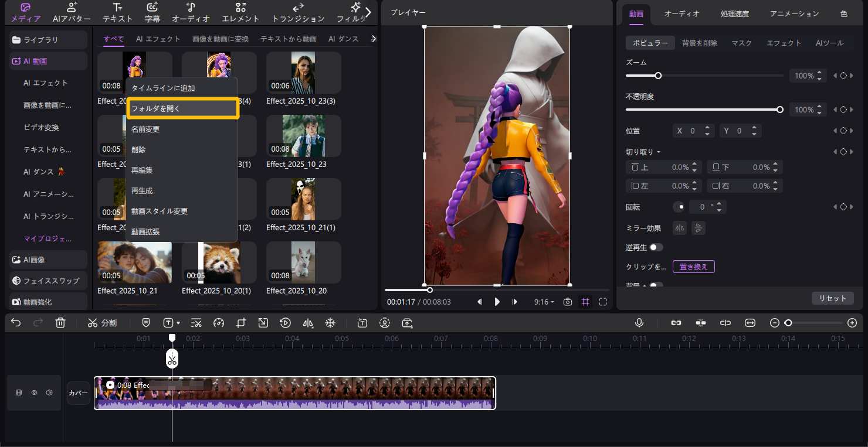Click the opacity (不透明度) slider
868x447 pixels.
703,110
